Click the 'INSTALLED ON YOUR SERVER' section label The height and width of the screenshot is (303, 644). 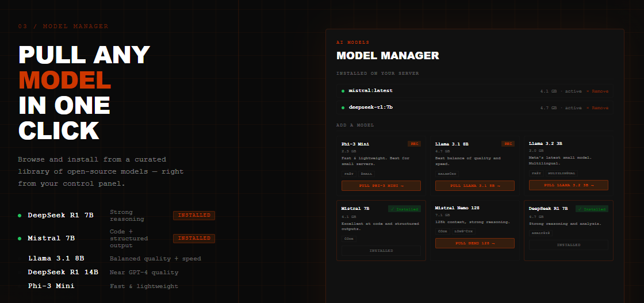coord(377,74)
